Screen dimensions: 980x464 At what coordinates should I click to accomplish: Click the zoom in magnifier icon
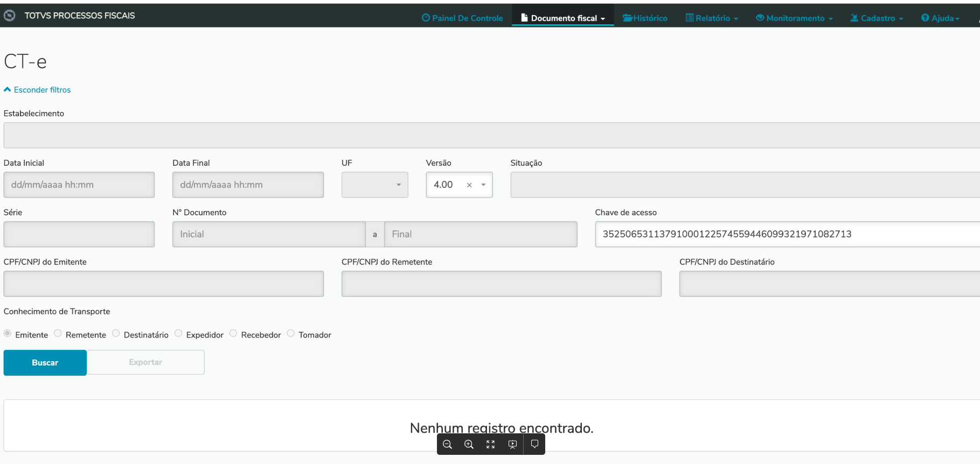tap(469, 445)
